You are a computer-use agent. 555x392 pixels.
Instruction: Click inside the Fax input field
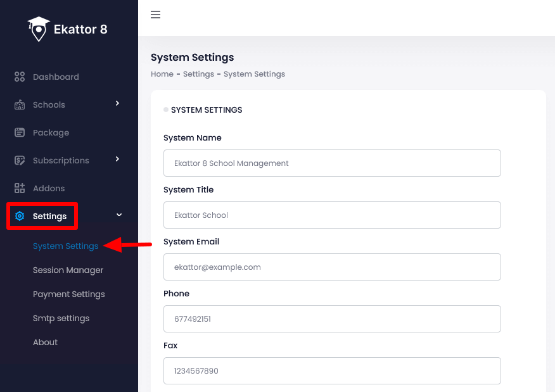coord(332,370)
